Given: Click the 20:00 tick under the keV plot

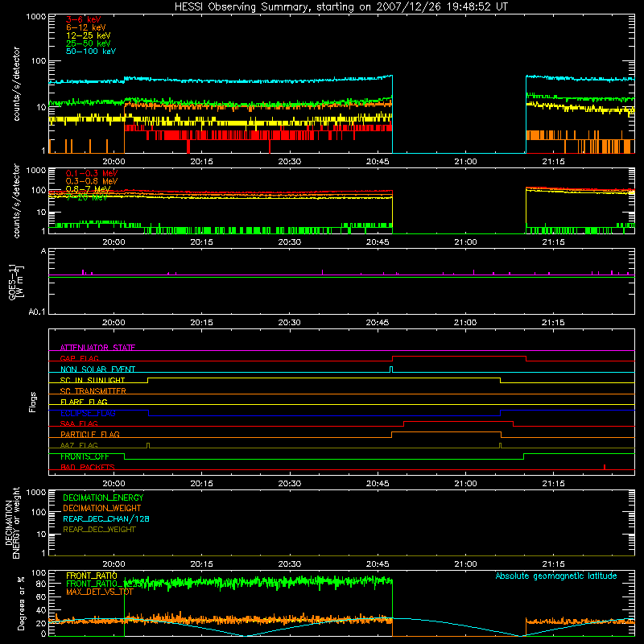Looking at the screenshot, I should click(114, 162).
